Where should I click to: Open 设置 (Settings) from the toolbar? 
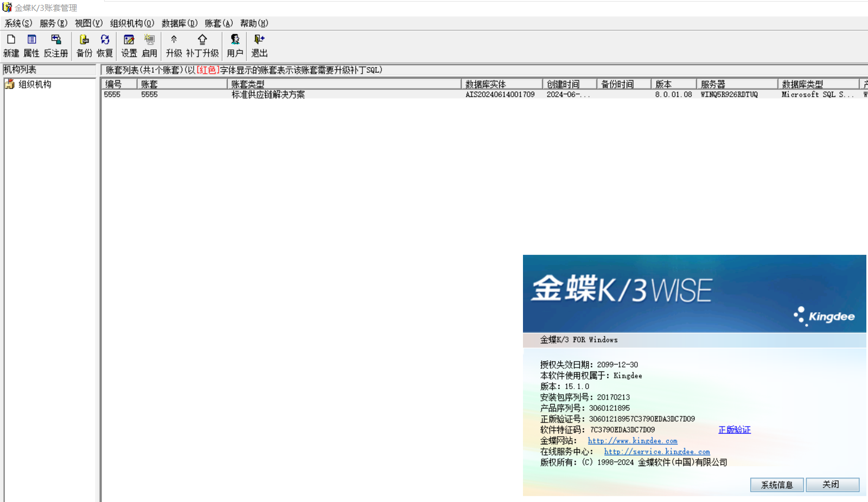tap(129, 45)
